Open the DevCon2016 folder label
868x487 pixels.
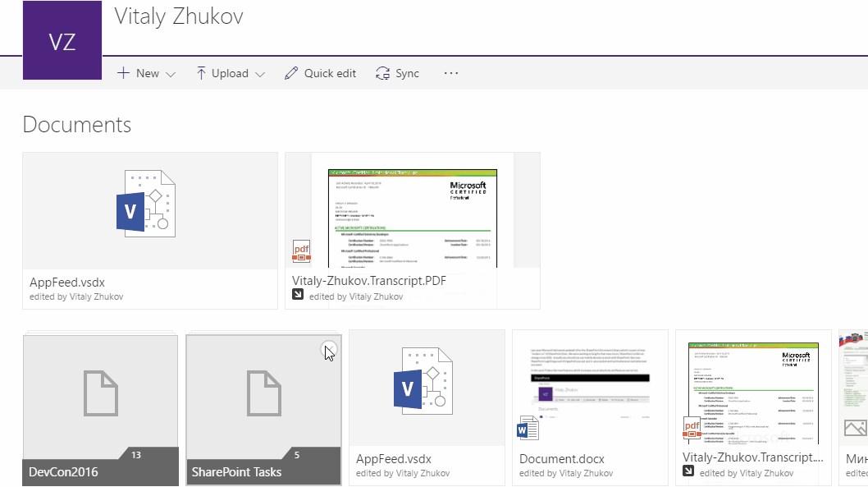click(64, 472)
